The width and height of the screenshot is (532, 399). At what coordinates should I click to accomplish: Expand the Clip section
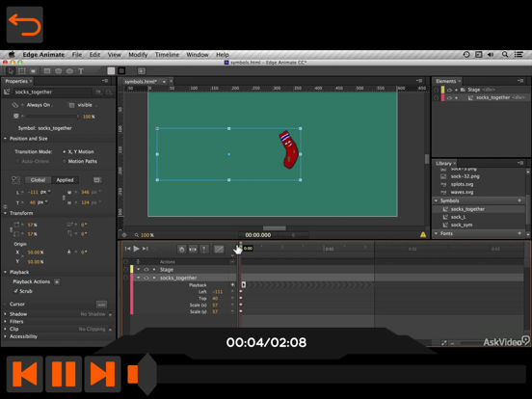tap(6, 329)
